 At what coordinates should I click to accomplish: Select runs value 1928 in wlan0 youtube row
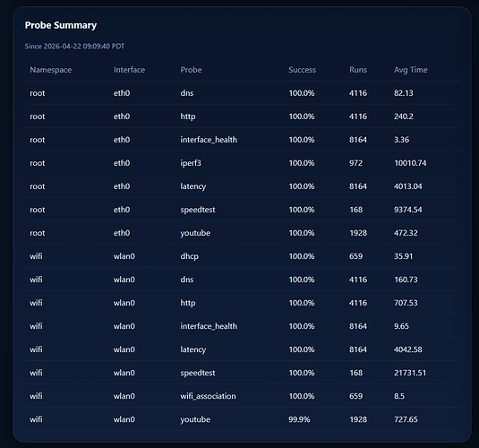point(358,419)
